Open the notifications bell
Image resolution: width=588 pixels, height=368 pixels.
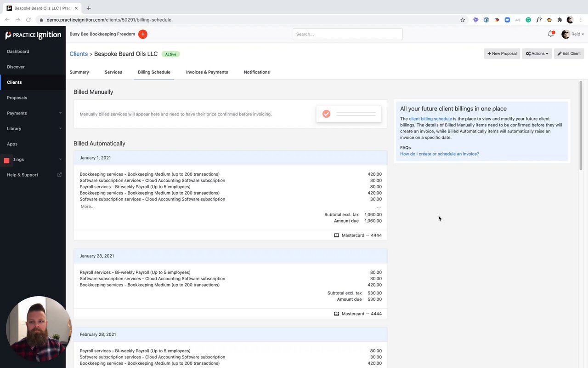click(x=550, y=34)
